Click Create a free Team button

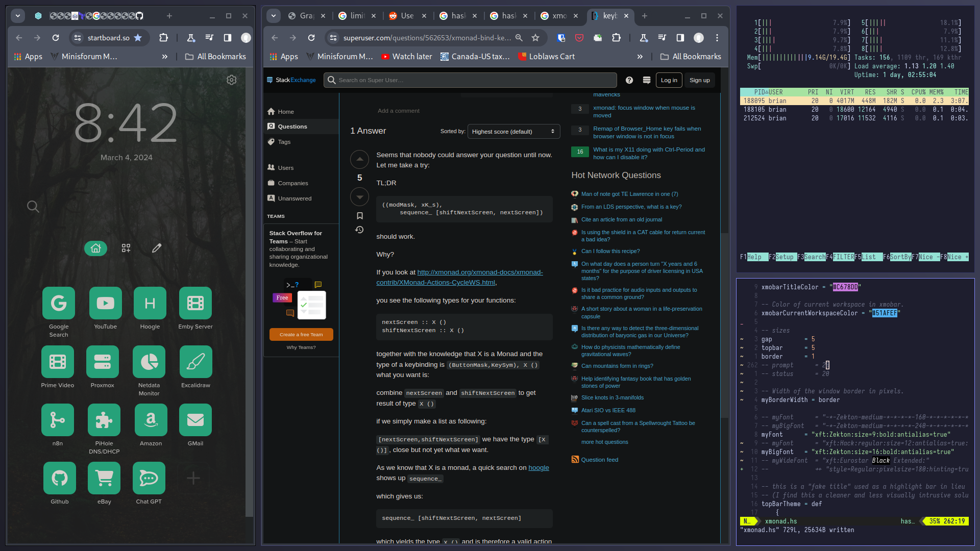[x=301, y=335]
